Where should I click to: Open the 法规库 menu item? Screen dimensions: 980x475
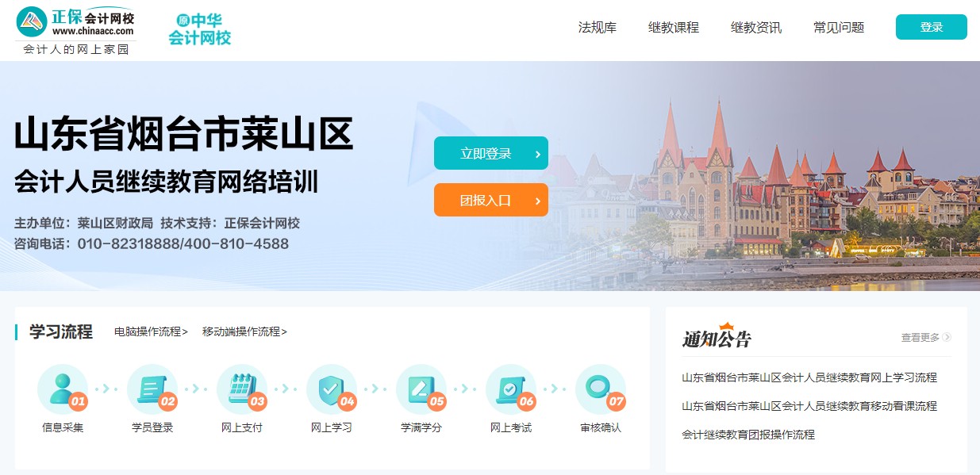(597, 28)
